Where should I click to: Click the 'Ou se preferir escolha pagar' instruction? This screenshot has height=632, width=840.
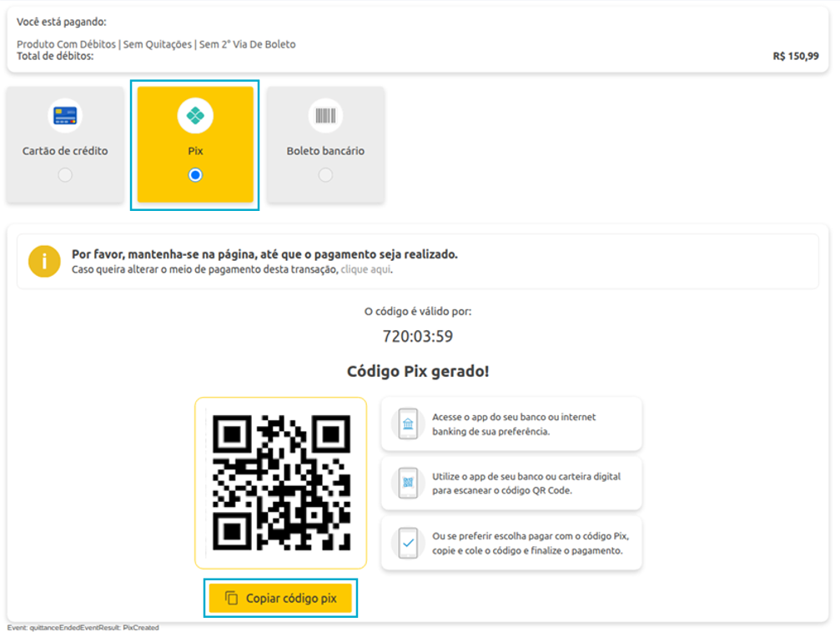click(531, 543)
